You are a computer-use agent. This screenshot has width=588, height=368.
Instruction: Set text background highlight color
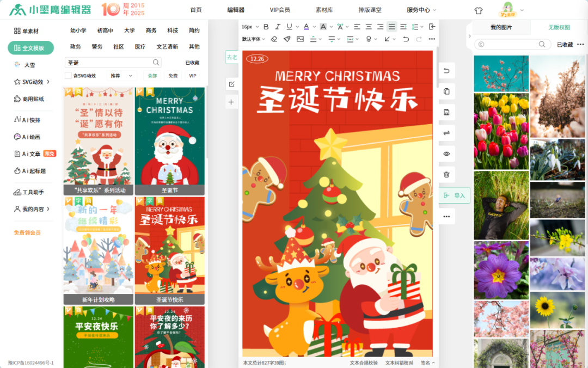click(323, 27)
